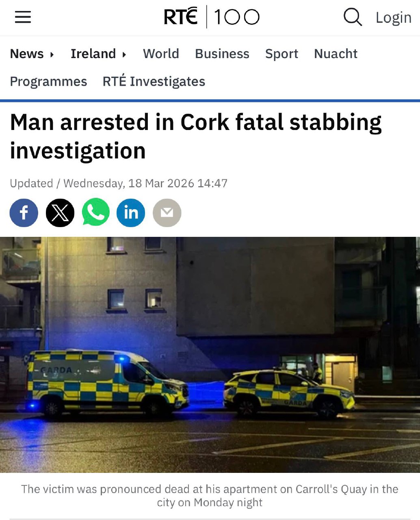This screenshot has width=420, height=520.
Task: Go to RTÉ logo homepage
Action: click(181, 17)
